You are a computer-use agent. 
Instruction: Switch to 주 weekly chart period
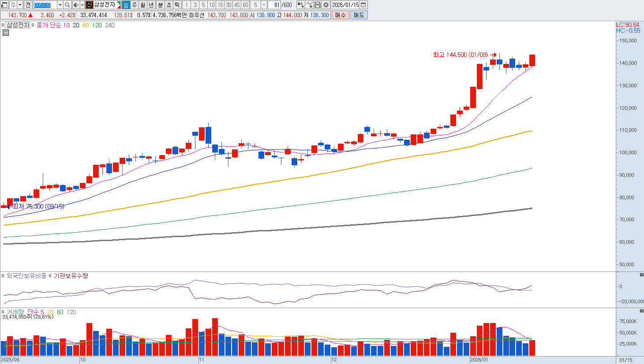[135, 5]
